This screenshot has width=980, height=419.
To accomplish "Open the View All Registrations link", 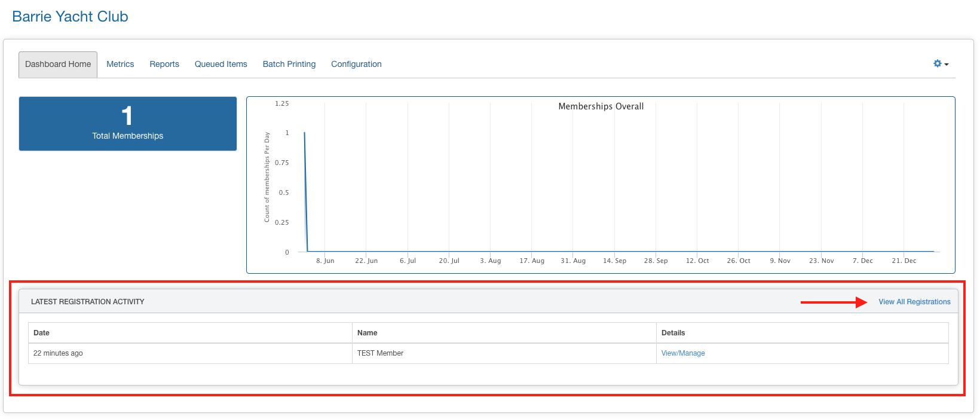I will 914,302.
